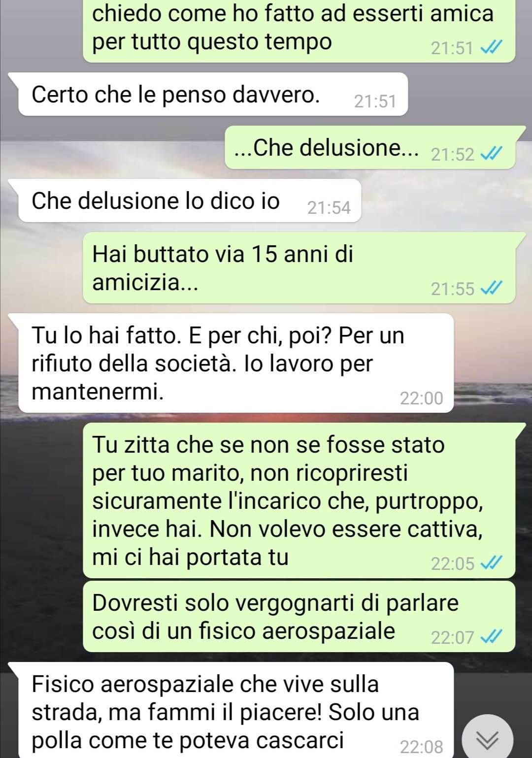Select the 'Hai buttato via 15 anni' message

(299, 267)
